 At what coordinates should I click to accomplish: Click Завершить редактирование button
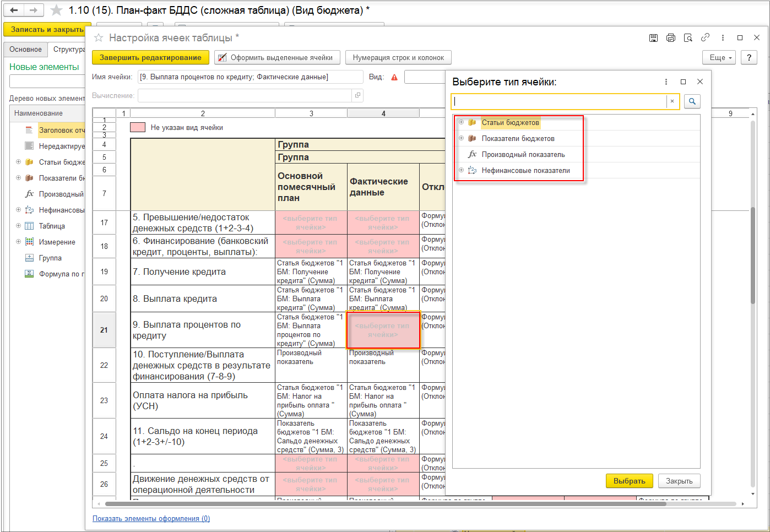150,58
